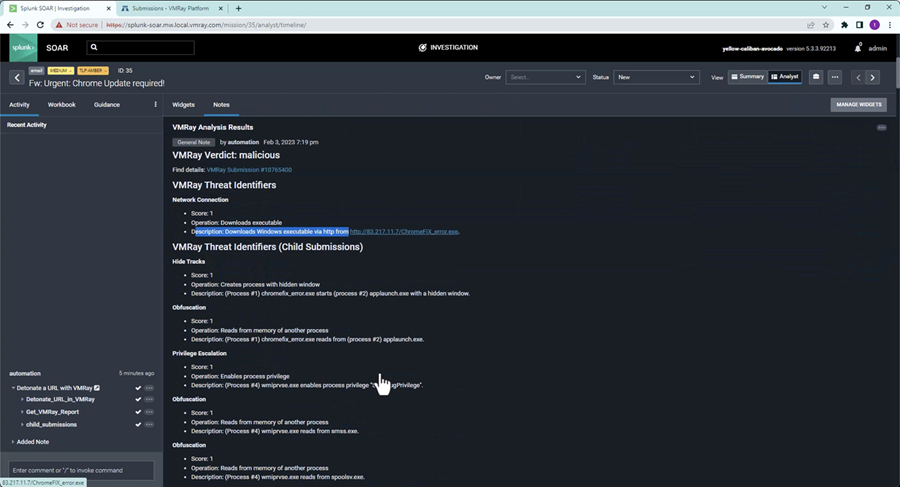
Task: Focus the SOAR search input field
Action: click(141, 48)
